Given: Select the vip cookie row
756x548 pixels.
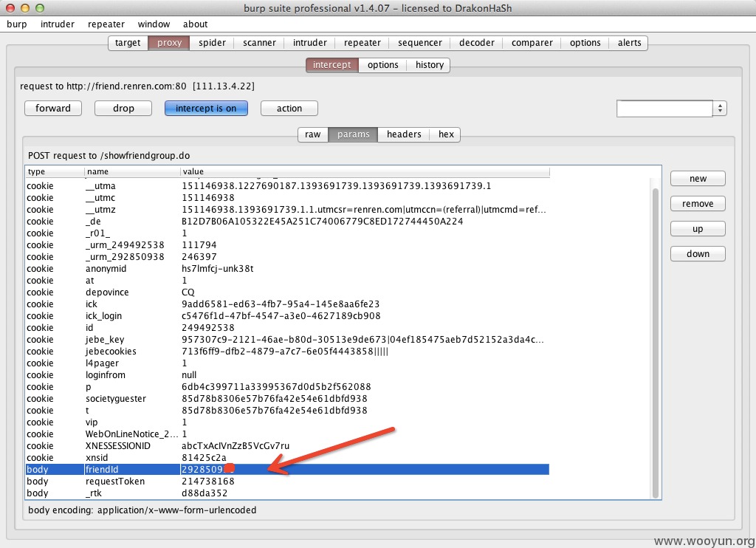Looking at the screenshot, I should [x=287, y=422].
